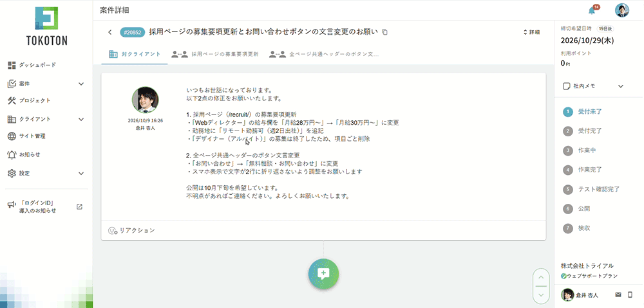Click the リアクション button
This screenshot has width=644, height=308.
click(x=132, y=230)
